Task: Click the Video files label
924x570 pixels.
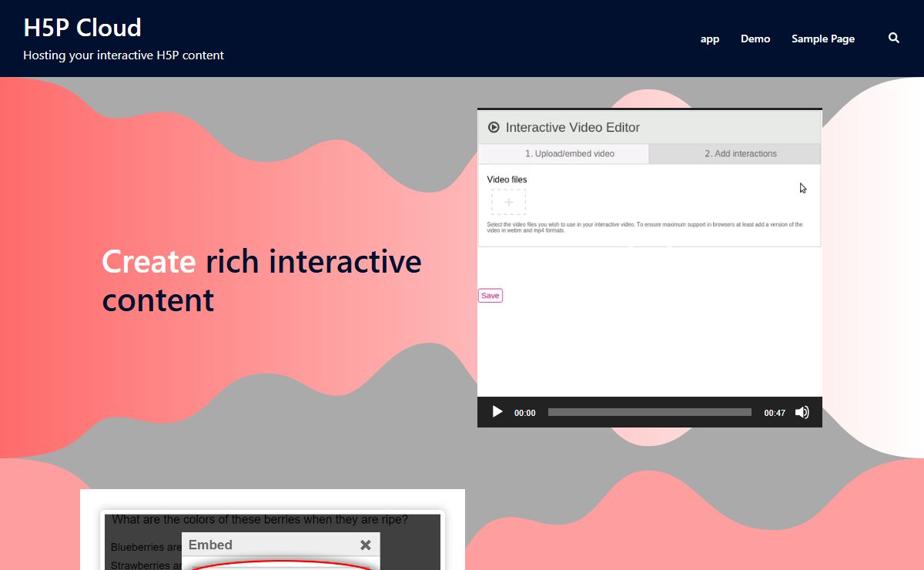Action: pyautogui.click(x=507, y=179)
